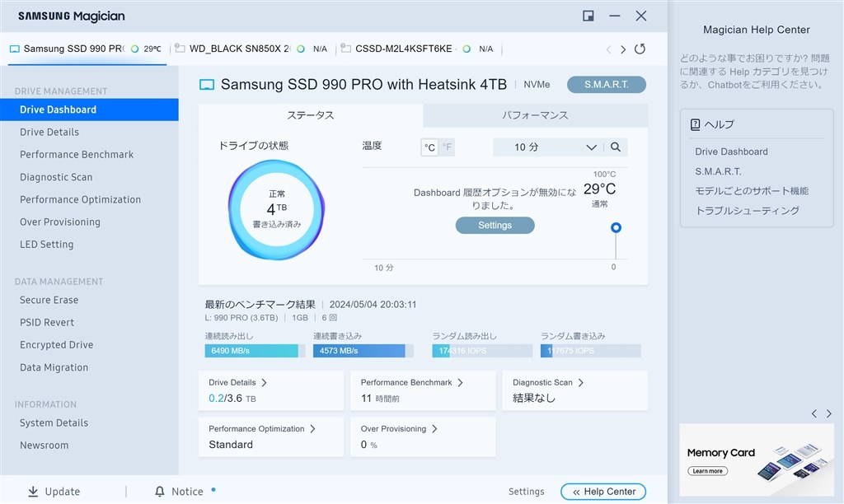Click the 2024/05/04 20:03:11 benchmark timestamp
The height and width of the screenshot is (504, 844).
[x=373, y=305]
